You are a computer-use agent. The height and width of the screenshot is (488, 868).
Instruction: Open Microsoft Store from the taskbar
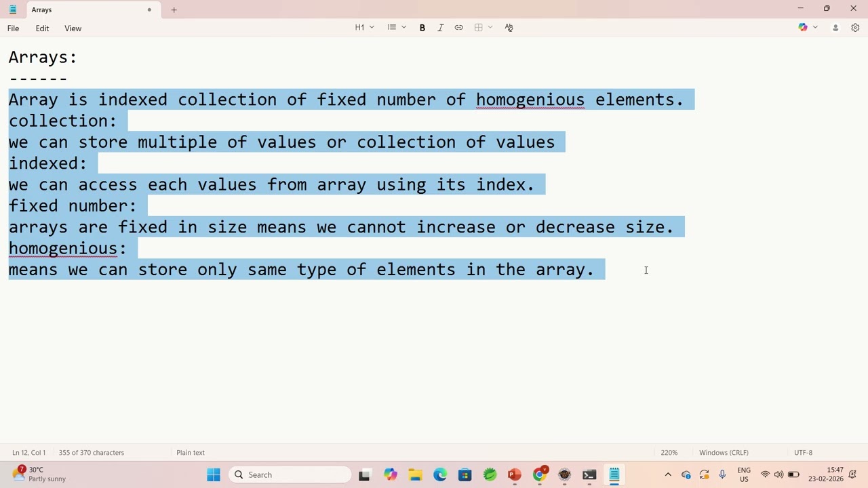[x=465, y=474]
